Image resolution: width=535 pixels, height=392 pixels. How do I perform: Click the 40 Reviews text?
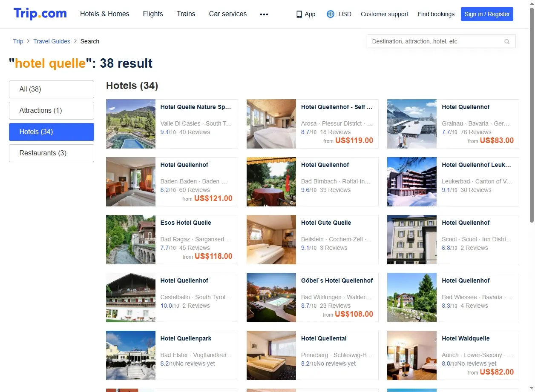click(195, 132)
